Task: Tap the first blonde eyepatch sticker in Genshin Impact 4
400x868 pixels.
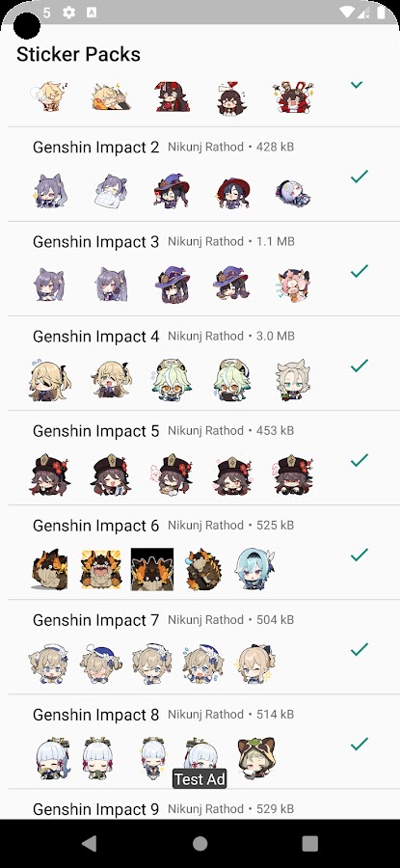Action: point(49,380)
